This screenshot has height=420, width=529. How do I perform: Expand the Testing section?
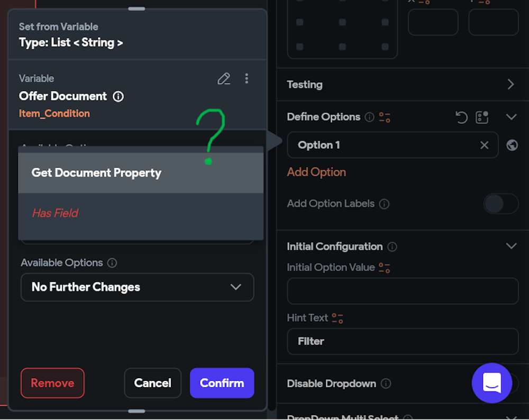pos(510,85)
